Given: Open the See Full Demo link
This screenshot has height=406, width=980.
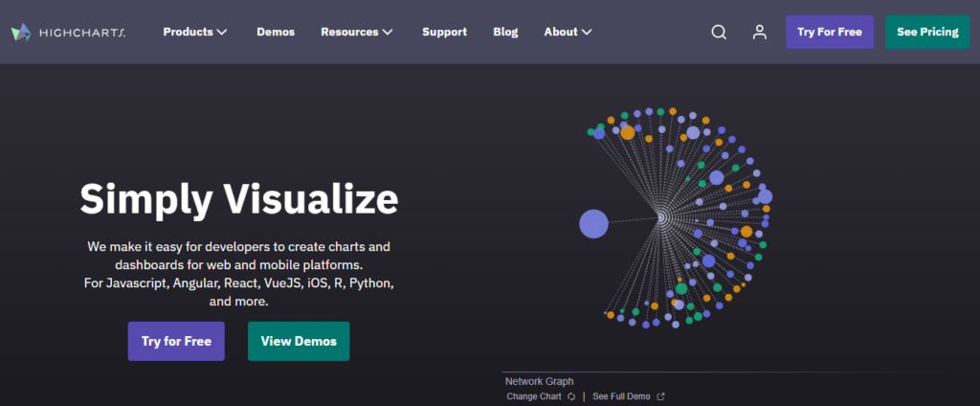Looking at the screenshot, I should tap(621, 396).
